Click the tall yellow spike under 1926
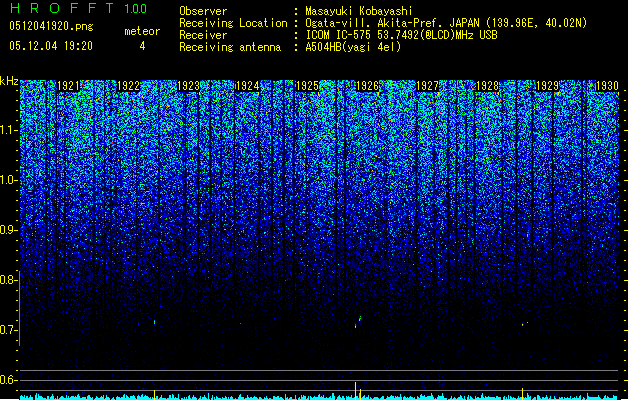This screenshot has width=629, height=400. 355,391
